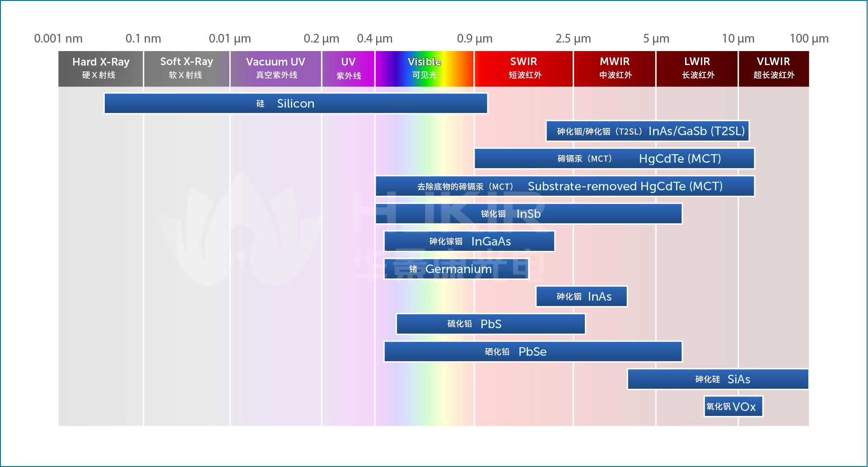Click the 2.5 µm wavelength label
The width and height of the screenshot is (868, 467).
click(573, 38)
